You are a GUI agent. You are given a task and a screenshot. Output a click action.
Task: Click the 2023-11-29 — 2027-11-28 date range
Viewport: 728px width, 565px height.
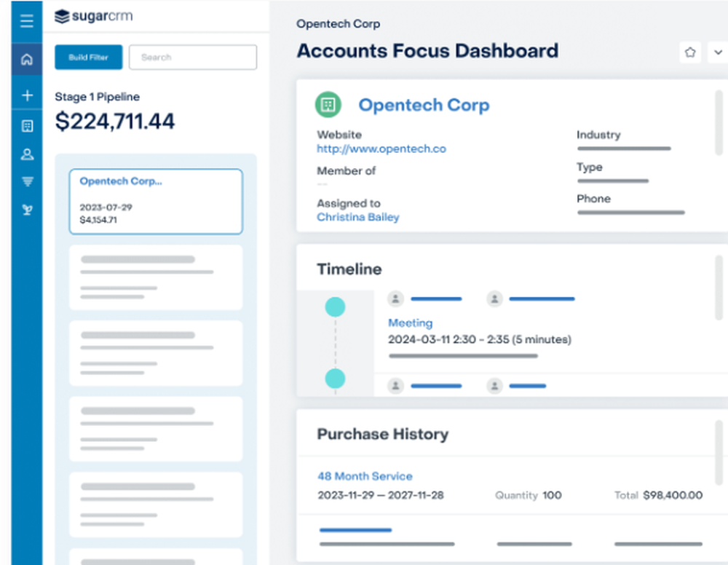click(x=381, y=495)
